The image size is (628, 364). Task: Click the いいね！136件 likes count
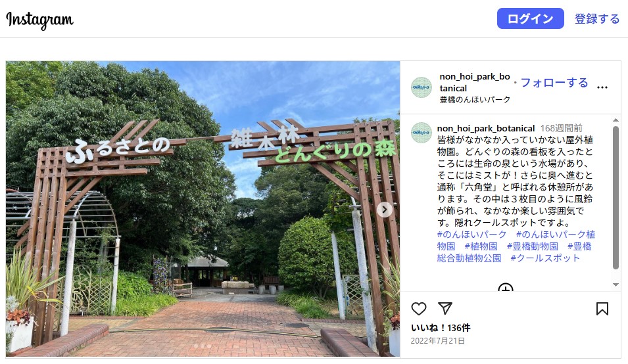tap(441, 328)
